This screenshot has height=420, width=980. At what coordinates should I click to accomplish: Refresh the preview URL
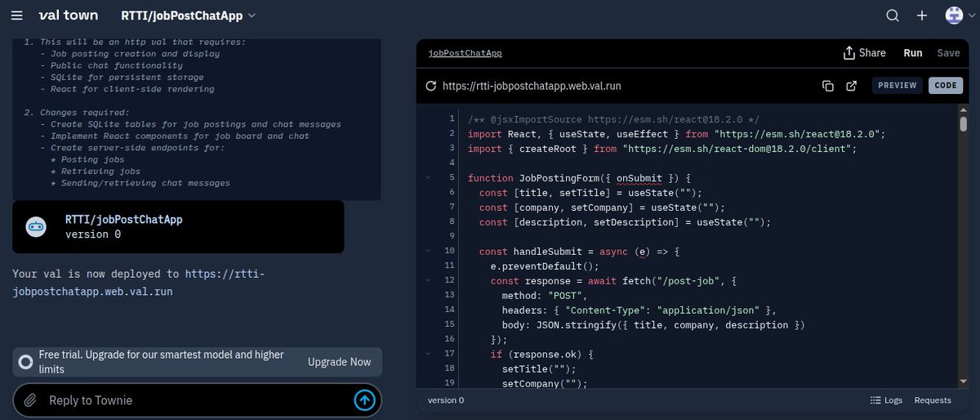coord(431,86)
